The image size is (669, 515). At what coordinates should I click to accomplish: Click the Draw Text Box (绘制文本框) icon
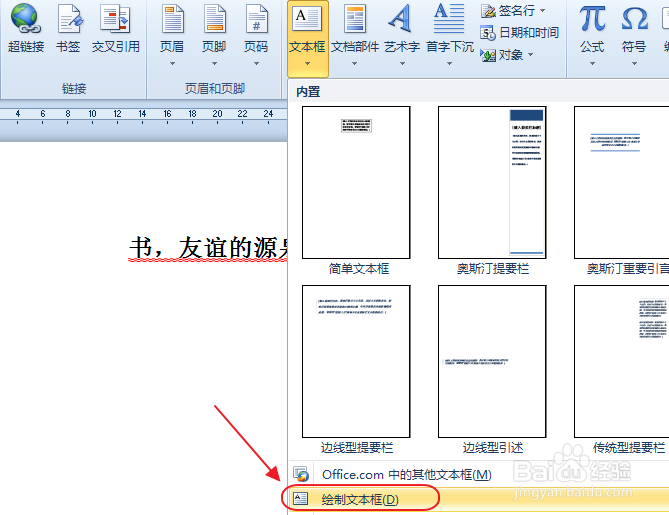(300, 498)
